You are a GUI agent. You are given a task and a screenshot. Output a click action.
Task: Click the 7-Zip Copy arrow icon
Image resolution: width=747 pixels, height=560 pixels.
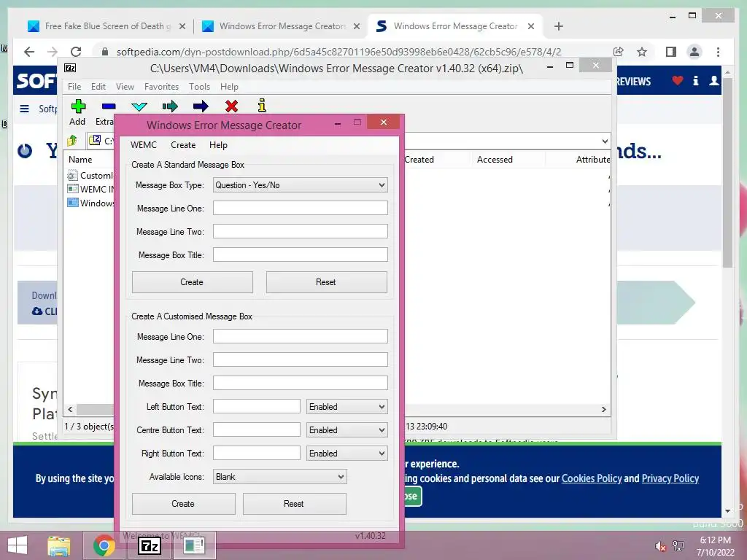pos(169,106)
